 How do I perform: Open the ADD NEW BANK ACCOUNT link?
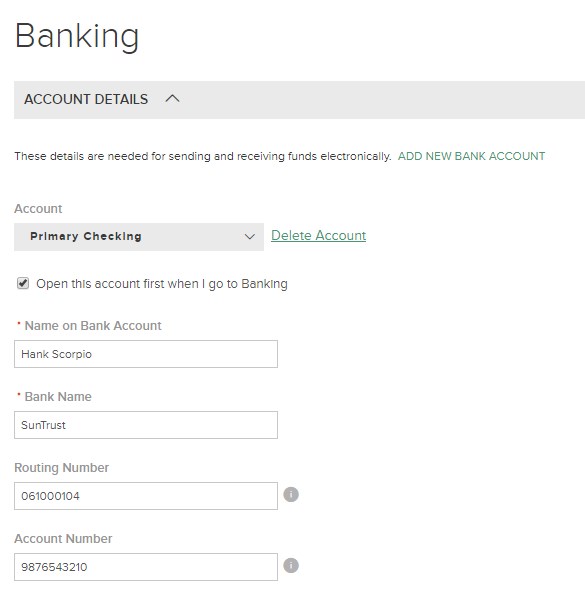(x=471, y=156)
